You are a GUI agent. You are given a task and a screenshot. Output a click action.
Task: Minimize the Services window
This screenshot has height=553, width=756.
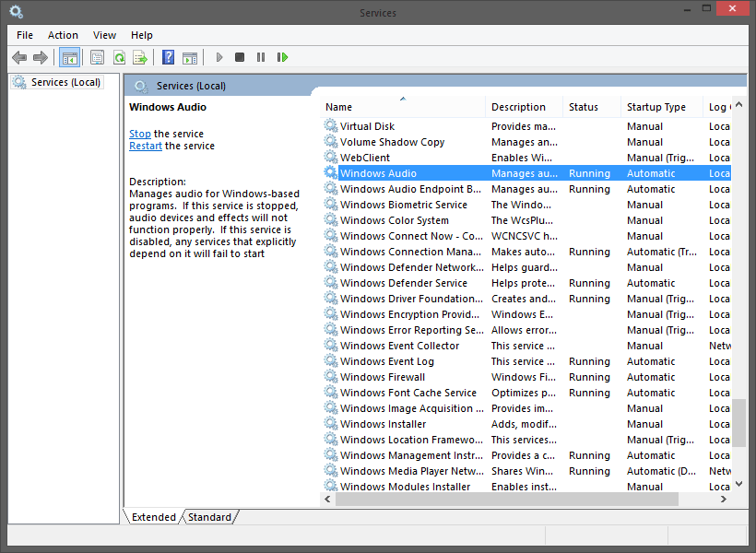688,8
